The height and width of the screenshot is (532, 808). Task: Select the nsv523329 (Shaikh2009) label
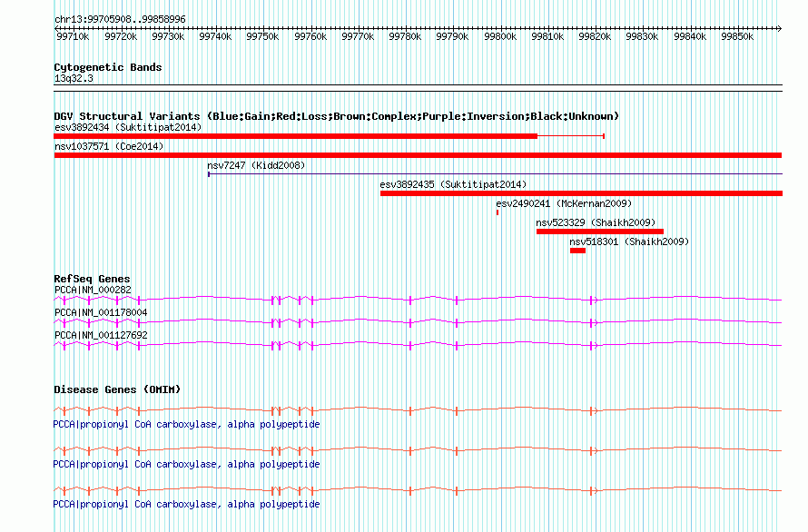click(x=596, y=222)
